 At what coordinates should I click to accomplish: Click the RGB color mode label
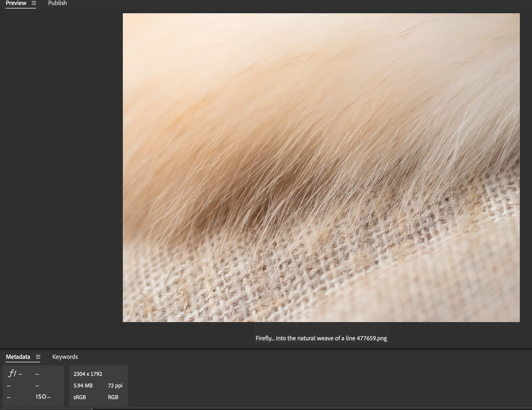(x=113, y=397)
